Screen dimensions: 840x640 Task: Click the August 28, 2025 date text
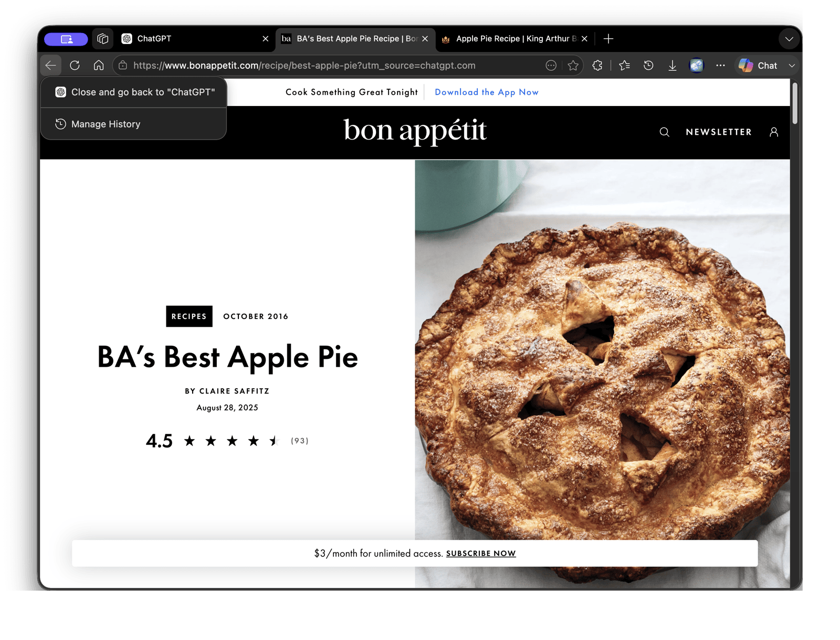click(x=227, y=408)
